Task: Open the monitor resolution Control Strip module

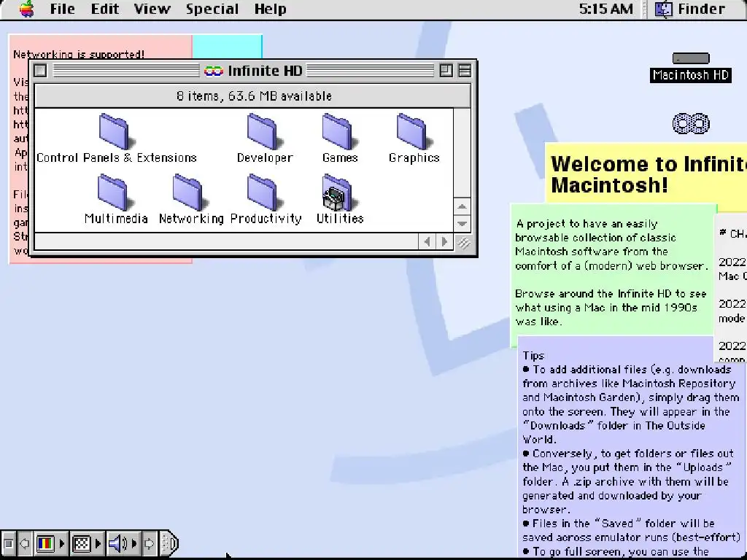Action: 87,543
